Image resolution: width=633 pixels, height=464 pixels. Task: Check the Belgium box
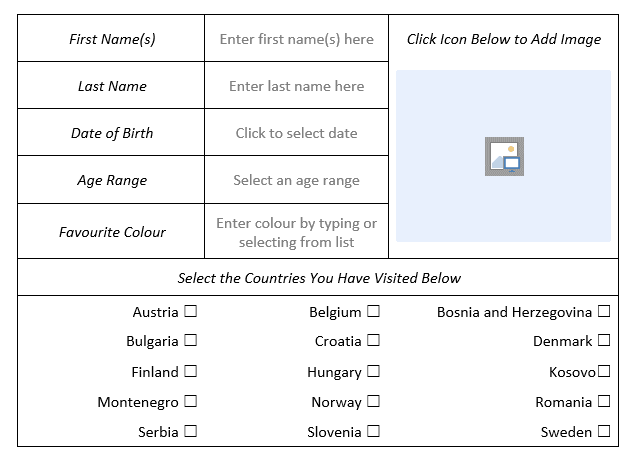[x=373, y=312]
